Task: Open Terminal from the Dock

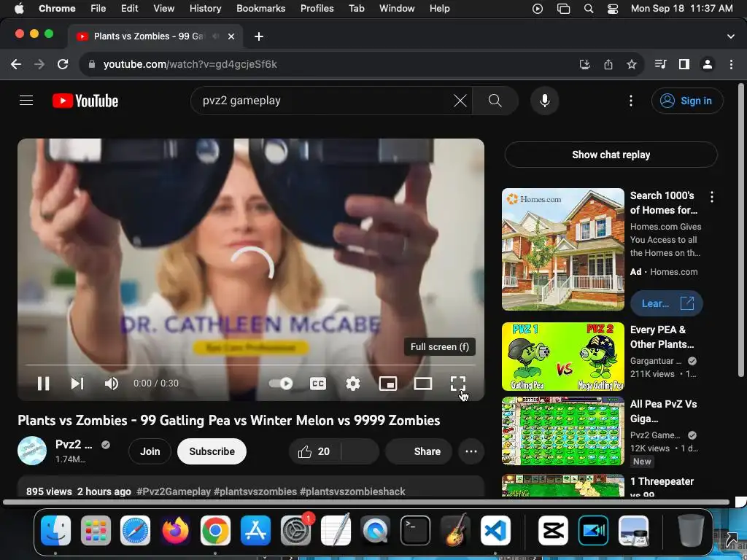Action: tap(415, 530)
